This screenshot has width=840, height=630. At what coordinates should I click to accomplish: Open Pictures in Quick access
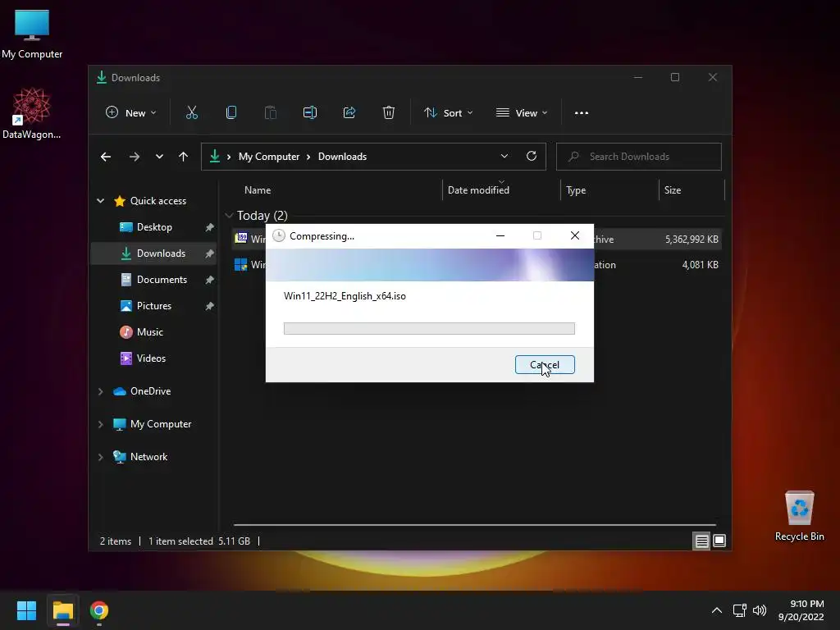[145, 306]
